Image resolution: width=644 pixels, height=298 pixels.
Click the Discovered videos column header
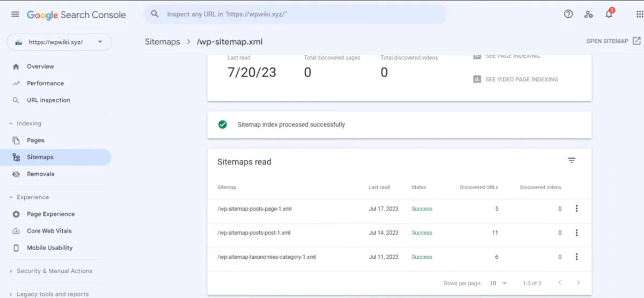click(540, 188)
